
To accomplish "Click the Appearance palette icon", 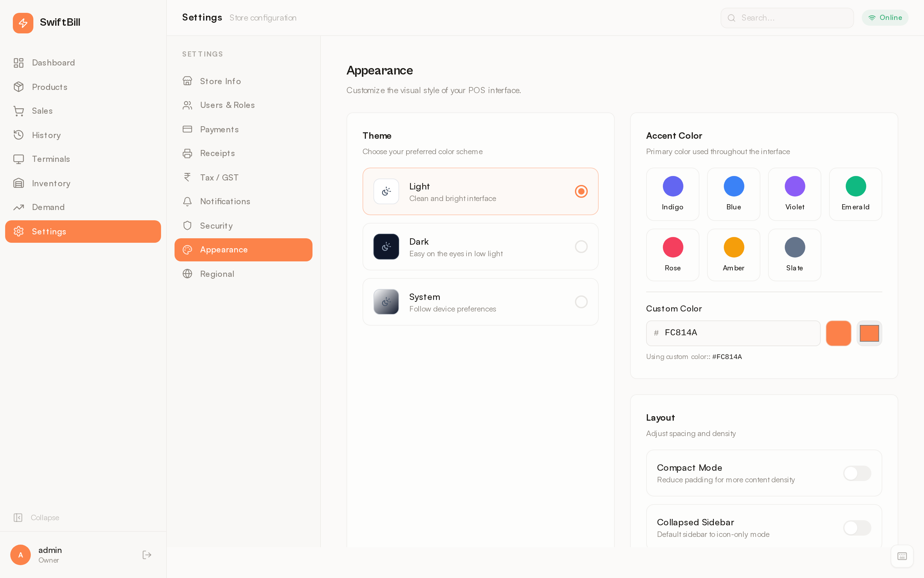I will click(187, 250).
